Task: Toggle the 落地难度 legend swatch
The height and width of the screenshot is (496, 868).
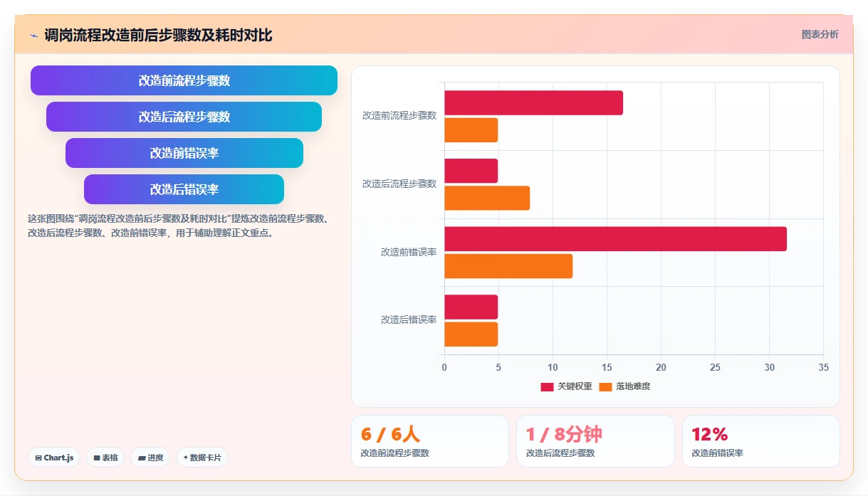Action: click(605, 386)
